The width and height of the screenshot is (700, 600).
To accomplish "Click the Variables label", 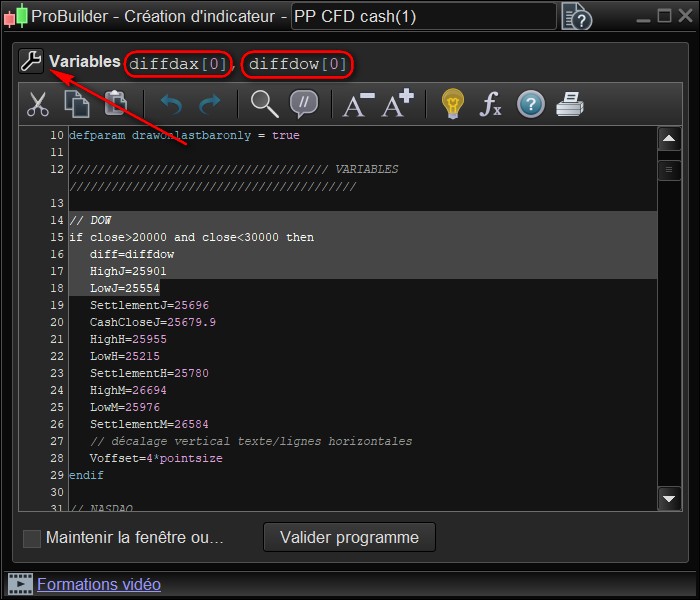I will click(x=84, y=61).
